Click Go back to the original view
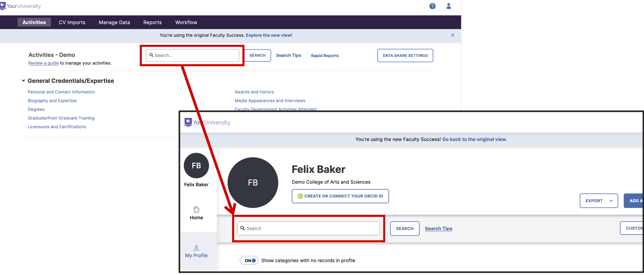The image size is (644, 275). [x=475, y=139]
